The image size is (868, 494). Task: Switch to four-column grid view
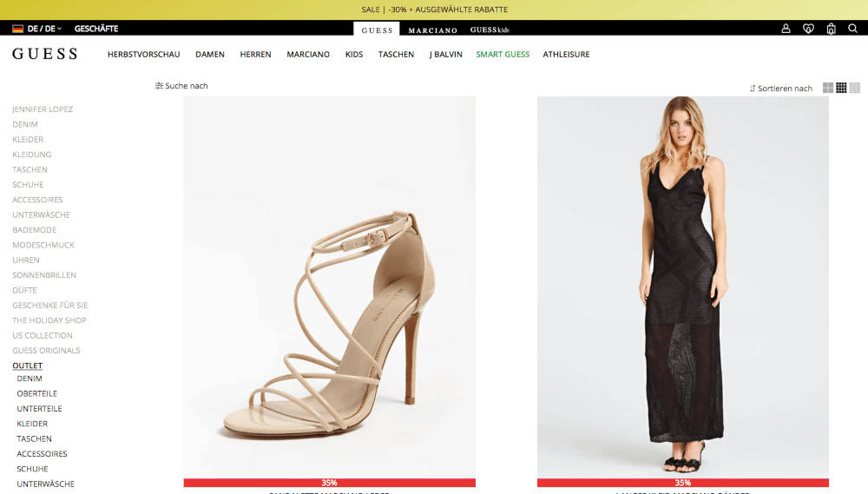855,88
